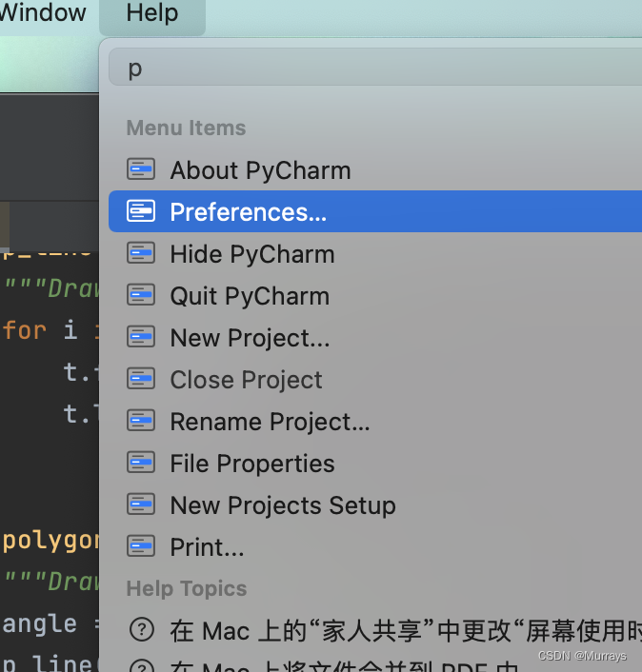This screenshot has width=642, height=672.
Task: Click the icon beside File Properties
Action: [x=141, y=463]
